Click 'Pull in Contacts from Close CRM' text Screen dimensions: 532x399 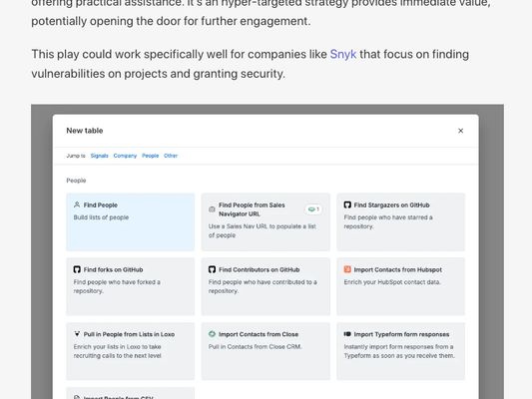255,346
